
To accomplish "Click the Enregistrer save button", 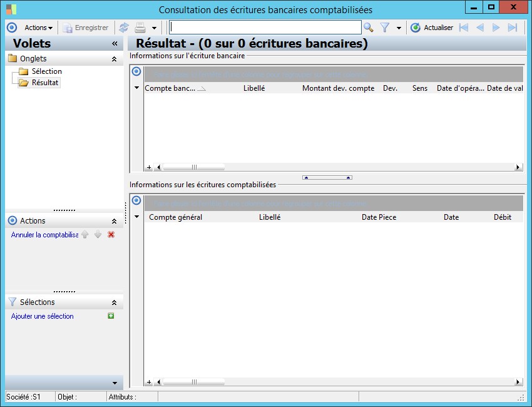I will pos(86,28).
